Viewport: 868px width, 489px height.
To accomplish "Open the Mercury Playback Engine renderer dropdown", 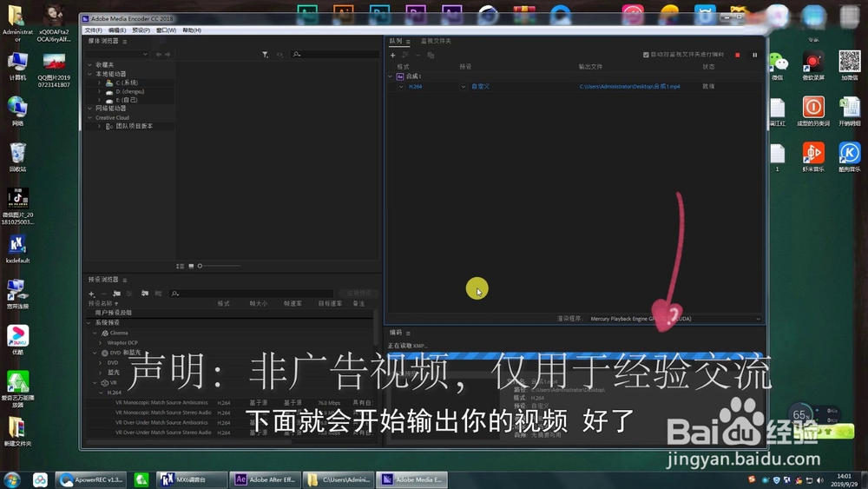I will click(x=674, y=319).
